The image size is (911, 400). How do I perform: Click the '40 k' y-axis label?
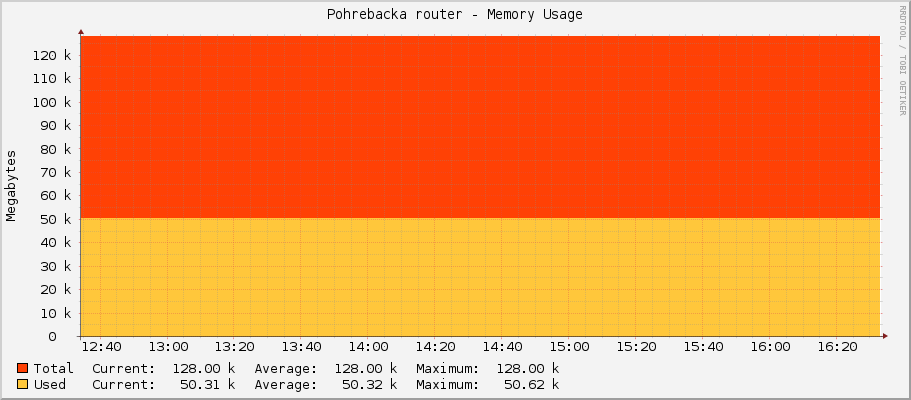pyautogui.click(x=57, y=243)
